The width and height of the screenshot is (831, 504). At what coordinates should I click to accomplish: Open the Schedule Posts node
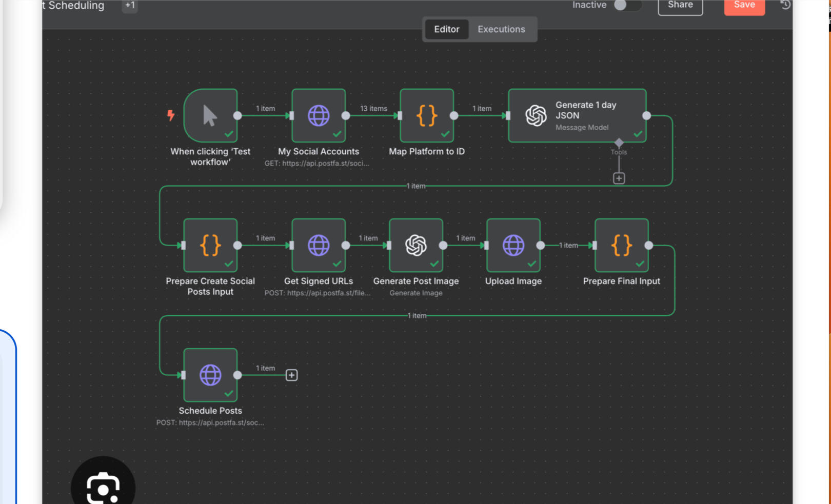210,375
